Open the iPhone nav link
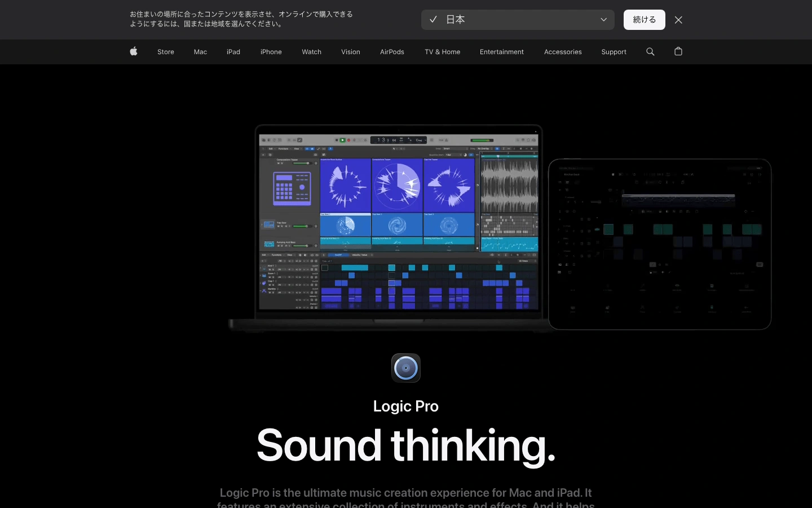Image resolution: width=812 pixels, height=508 pixels. 271,52
